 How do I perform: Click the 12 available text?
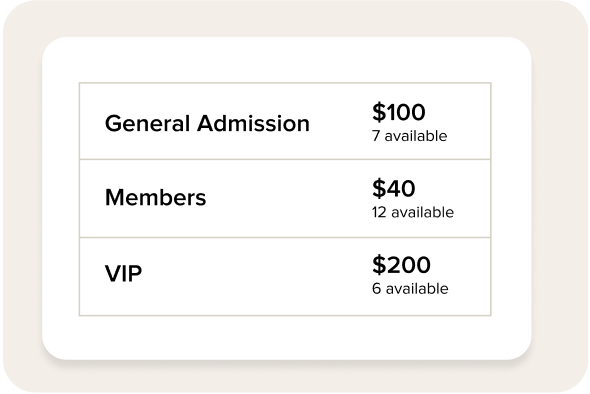click(413, 212)
